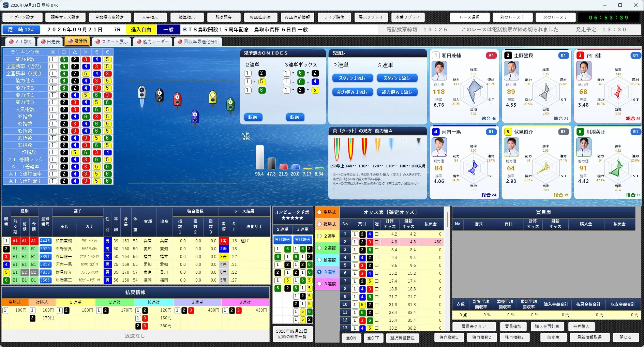Click the white boat number 1 icon
Image resolution: width=644 pixels, height=347 pixels.
tap(142, 93)
